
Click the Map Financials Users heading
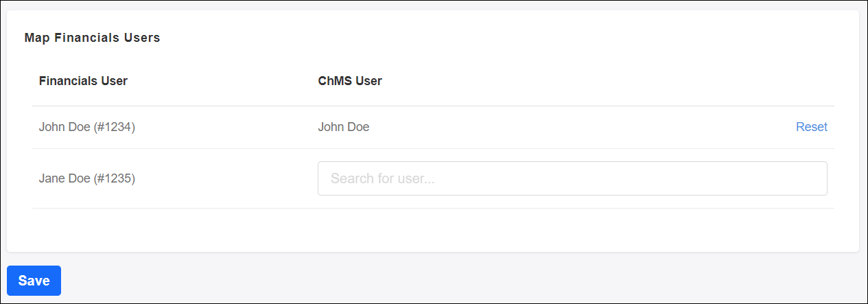tap(92, 38)
